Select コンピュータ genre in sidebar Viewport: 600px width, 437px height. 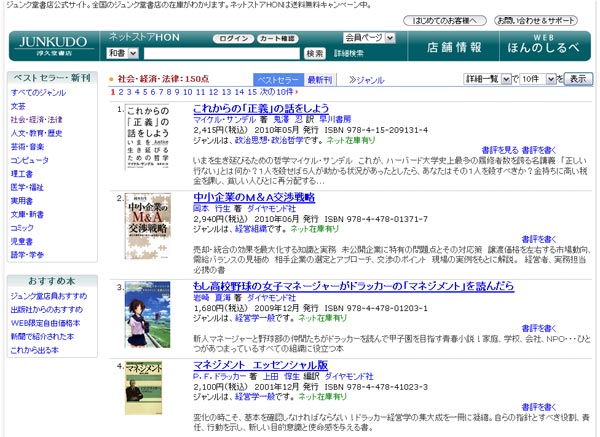click(x=29, y=160)
